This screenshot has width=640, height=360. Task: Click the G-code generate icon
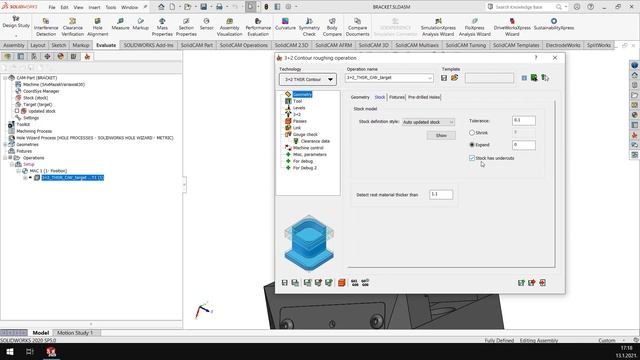pos(355,282)
